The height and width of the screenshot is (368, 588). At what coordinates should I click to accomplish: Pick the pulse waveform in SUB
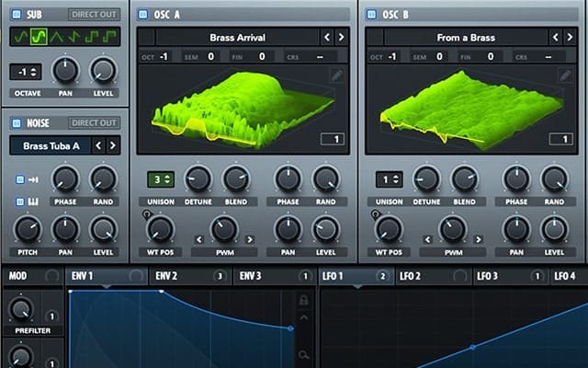[109, 37]
